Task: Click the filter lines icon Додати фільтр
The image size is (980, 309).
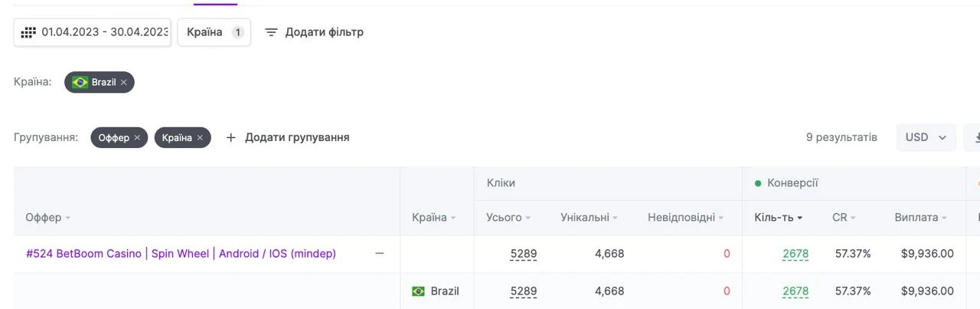Action: pos(271,32)
